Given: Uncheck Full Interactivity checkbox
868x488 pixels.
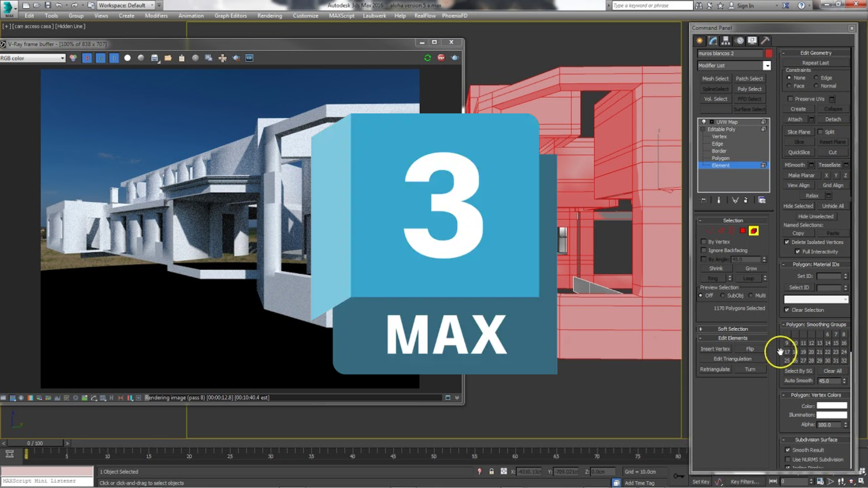Looking at the screenshot, I should pyautogui.click(x=798, y=252).
